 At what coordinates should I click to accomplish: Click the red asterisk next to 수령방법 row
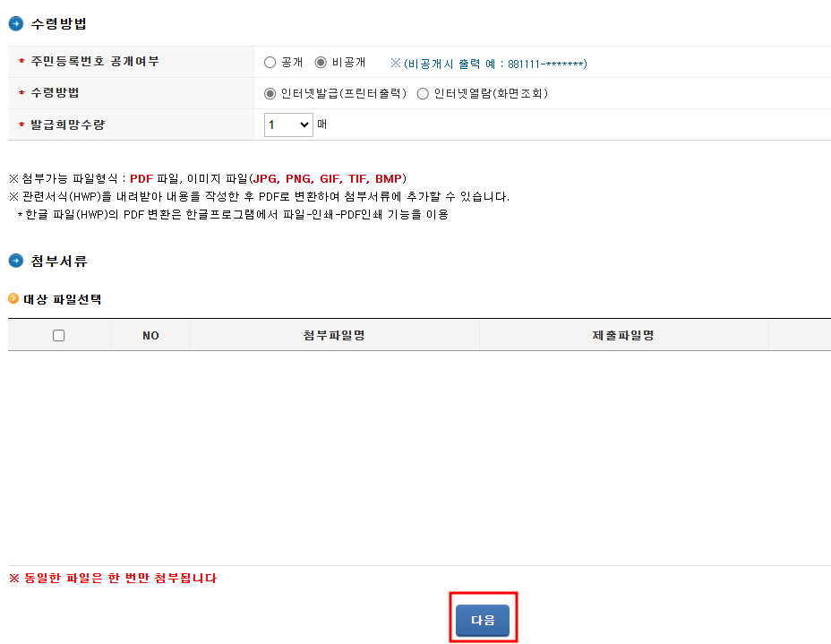pyautogui.click(x=21, y=90)
